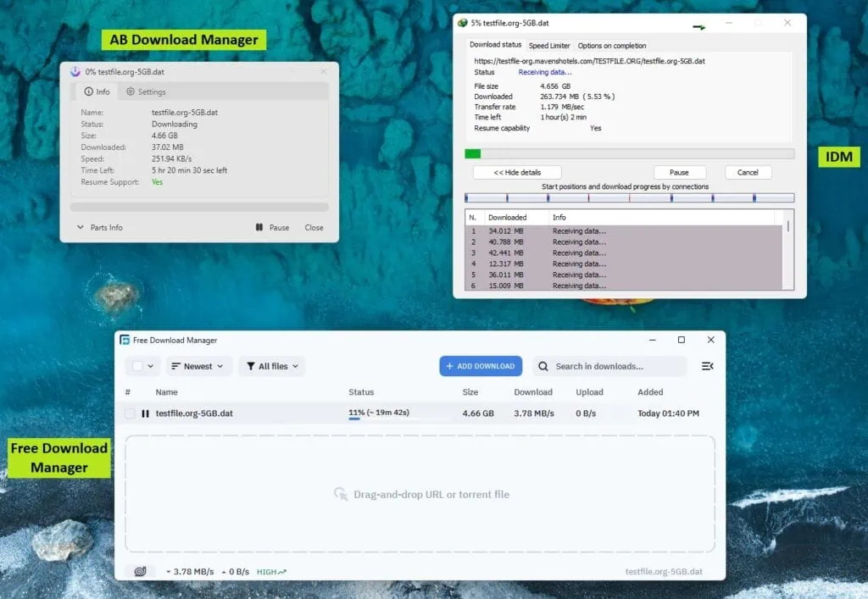Select connection row 6 with 15.009 MB
Screen dimensions: 868x599
(623, 285)
